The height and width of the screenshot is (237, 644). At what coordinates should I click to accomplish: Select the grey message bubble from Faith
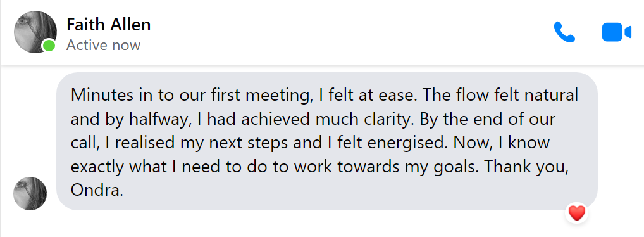pos(326,141)
